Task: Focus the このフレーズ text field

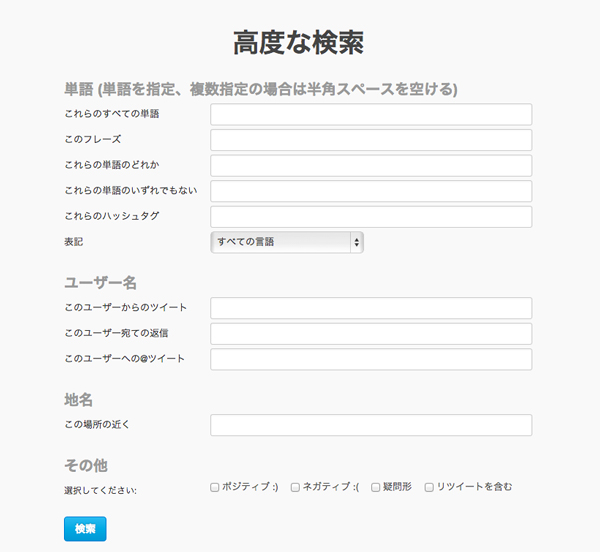Action: (x=370, y=140)
